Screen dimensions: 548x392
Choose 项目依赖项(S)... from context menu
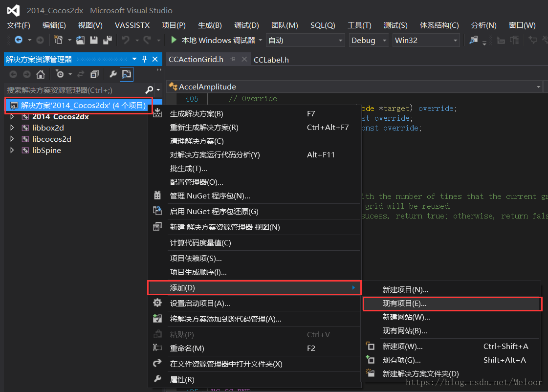(254, 259)
